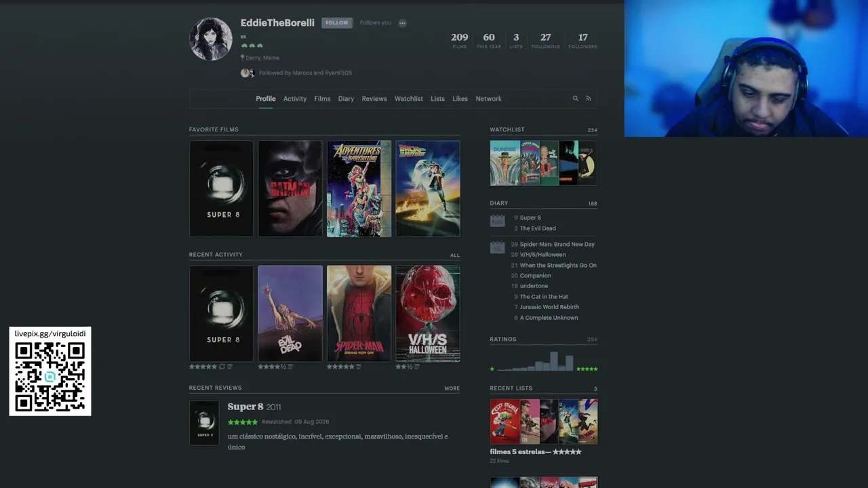868x488 pixels.
Task: Open the review icon under V/H/S Halloween activity
Action: pyautogui.click(x=416, y=367)
